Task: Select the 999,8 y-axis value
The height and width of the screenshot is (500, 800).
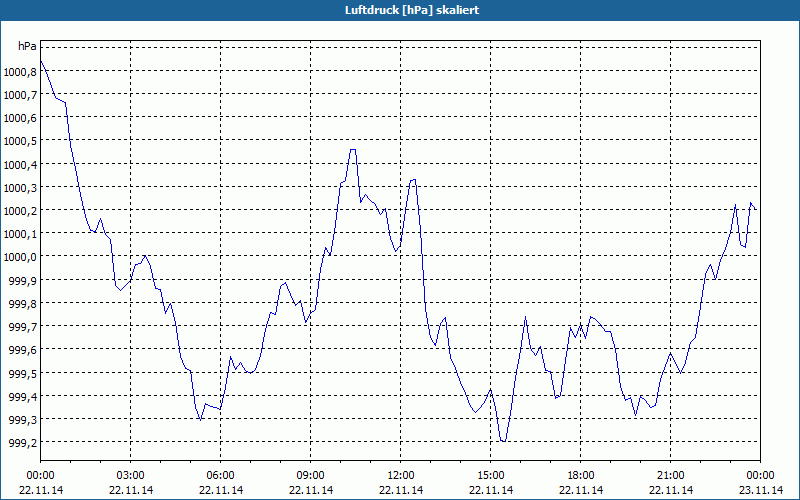Action: 23,304
